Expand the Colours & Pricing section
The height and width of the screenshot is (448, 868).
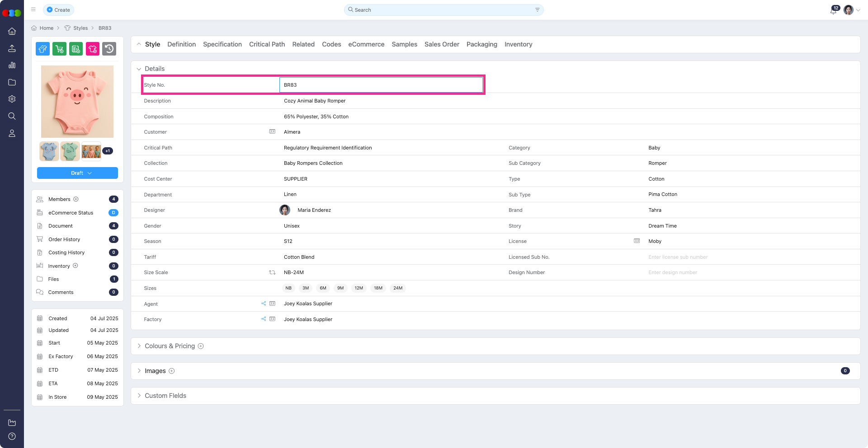(x=170, y=346)
